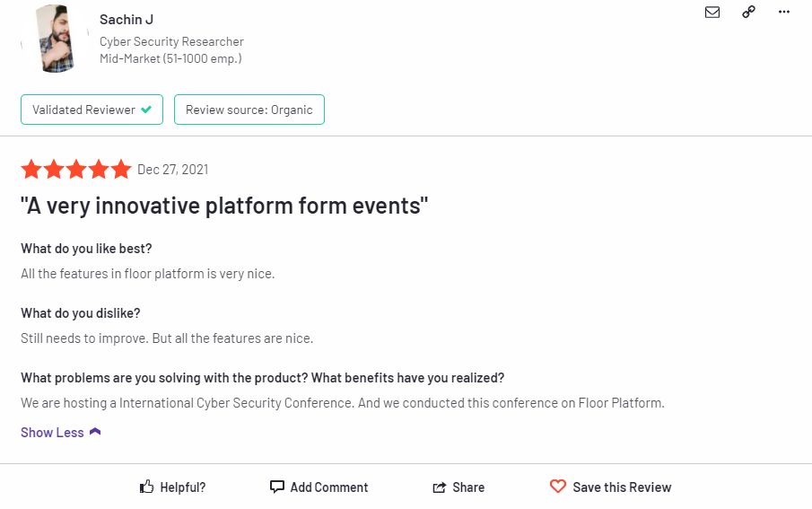Click the Review source: Organic badge

point(249,110)
